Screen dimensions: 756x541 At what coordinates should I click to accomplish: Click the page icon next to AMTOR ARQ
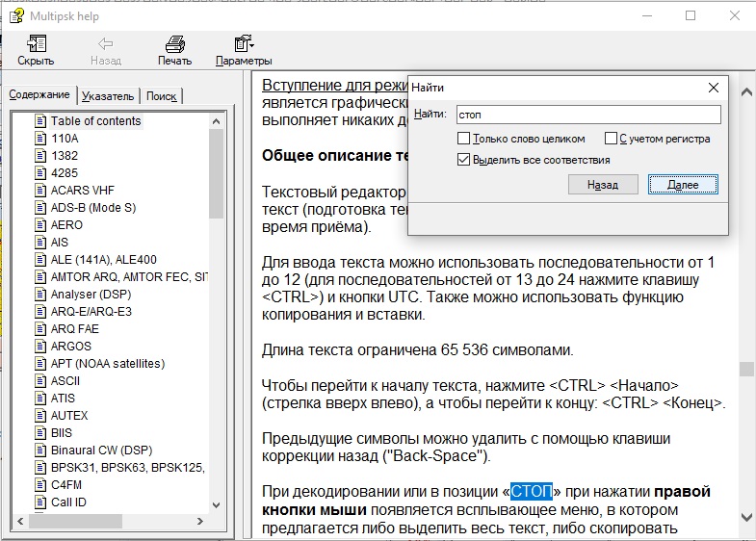pyautogui.click(x=41, y=277)
